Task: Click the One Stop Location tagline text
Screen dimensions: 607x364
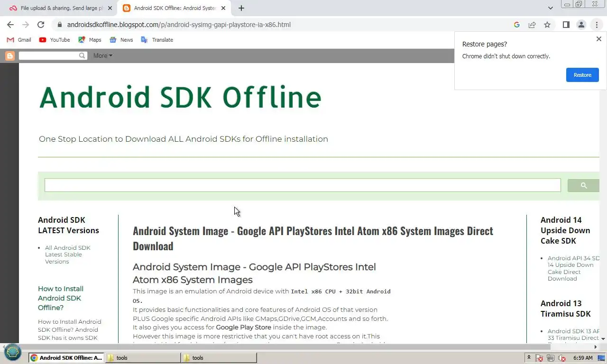Action: 184,139
